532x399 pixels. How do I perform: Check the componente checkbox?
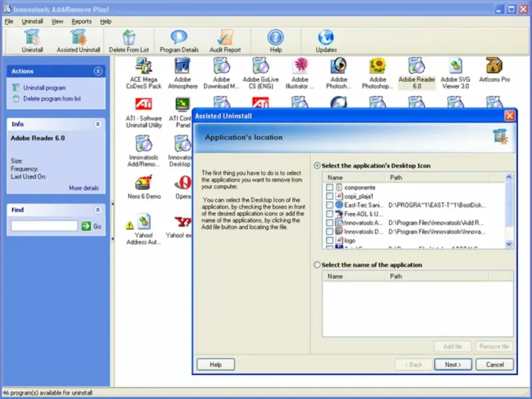tap(329, 188)
